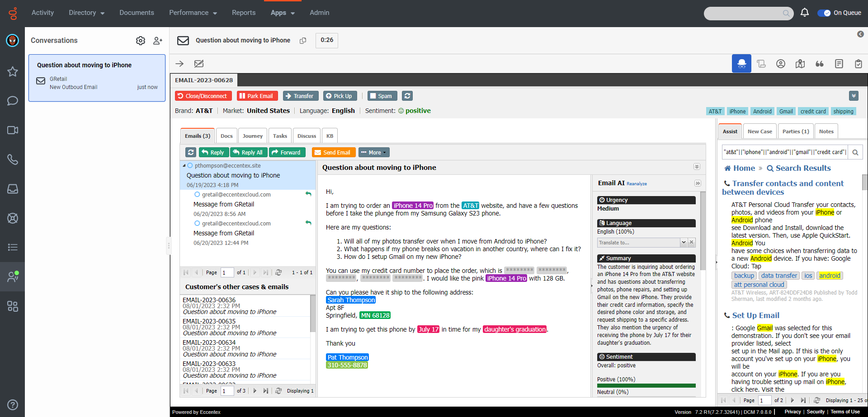Open the Translate to combo box
The image size is (868, 417).
coord(642,243)
